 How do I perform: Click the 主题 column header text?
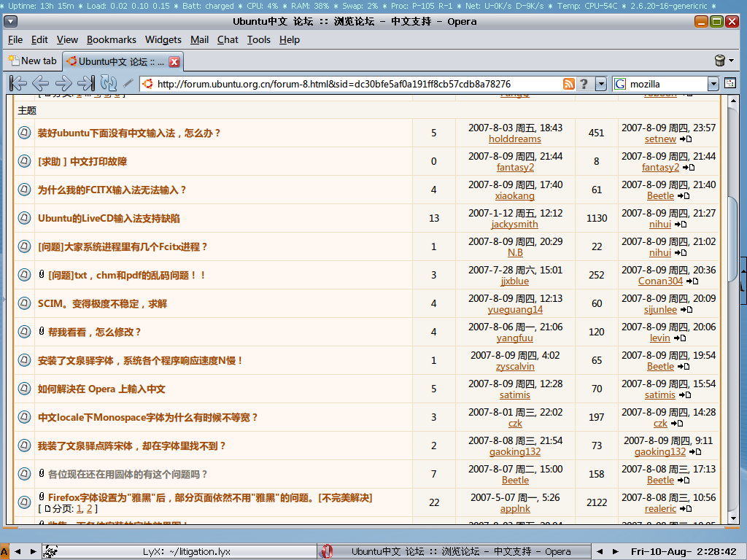[x=27, y=111]
